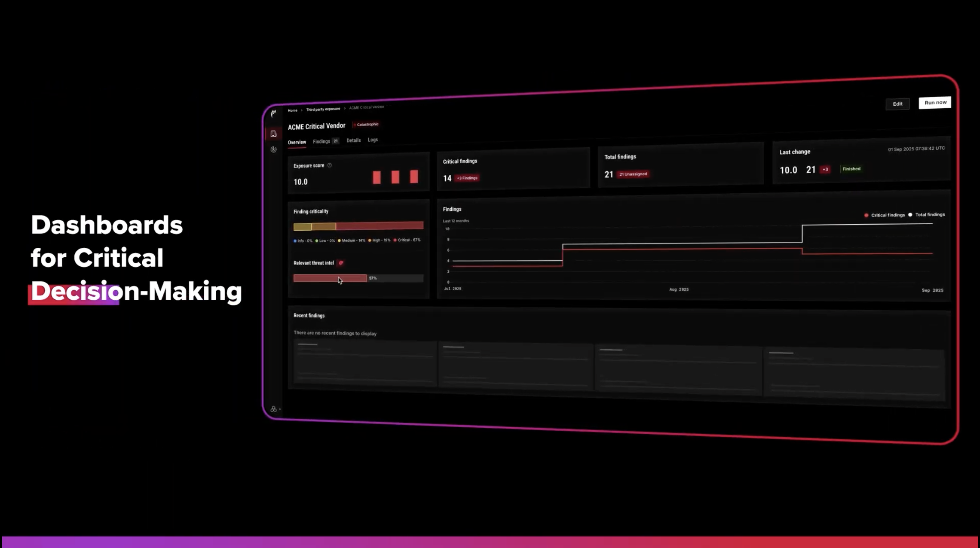The width and height of the screenshot is (980, 548).
Task: Click the ACME Critical Vendor breadcrumb
Action: click(x=366, y=107)
